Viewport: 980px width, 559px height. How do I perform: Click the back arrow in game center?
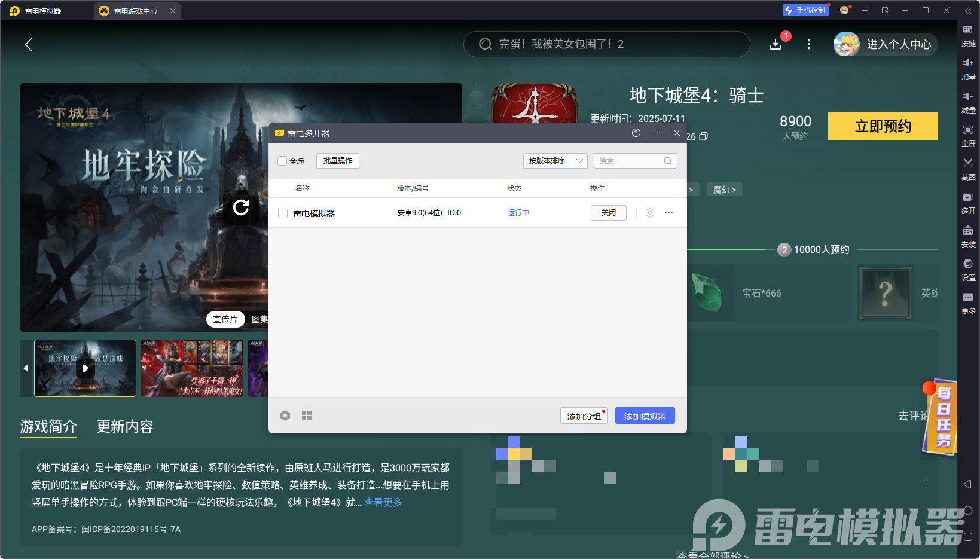click(x=29, y=44)
